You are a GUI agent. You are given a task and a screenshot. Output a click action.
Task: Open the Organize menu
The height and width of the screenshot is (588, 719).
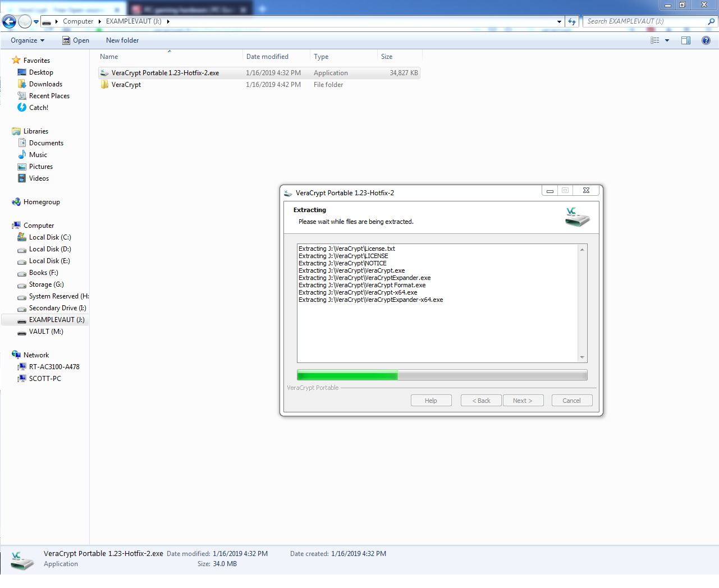(28, 40)
